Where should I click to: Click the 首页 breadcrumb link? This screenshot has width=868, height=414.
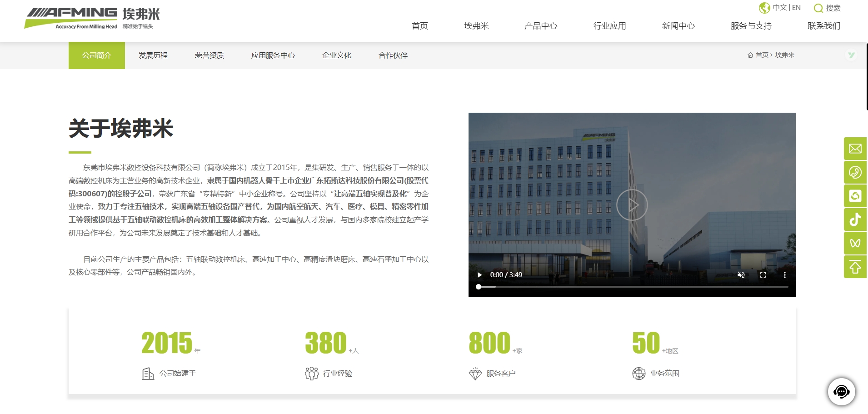[761, 55]
